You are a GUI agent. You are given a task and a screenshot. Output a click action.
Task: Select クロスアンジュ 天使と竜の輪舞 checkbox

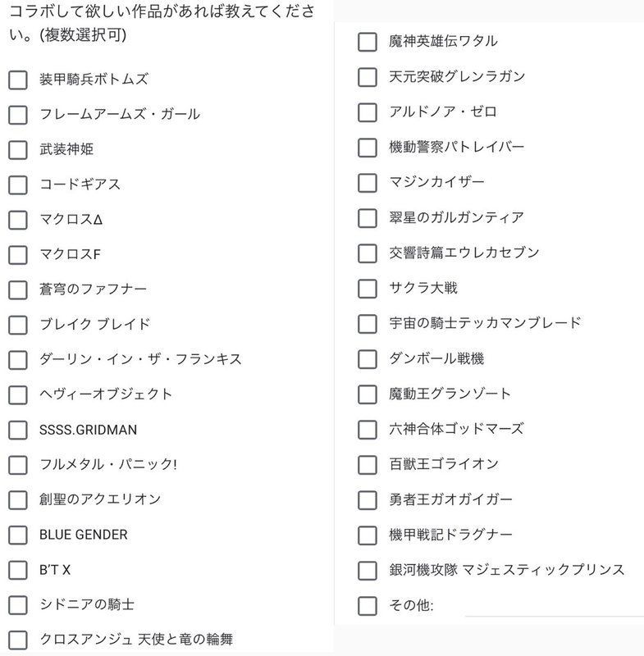[18, 640]
